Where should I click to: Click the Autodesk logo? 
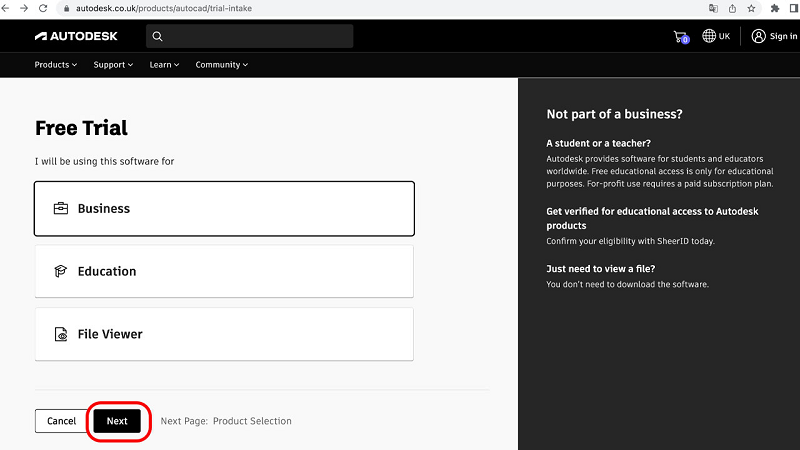[x=76, y=36]
